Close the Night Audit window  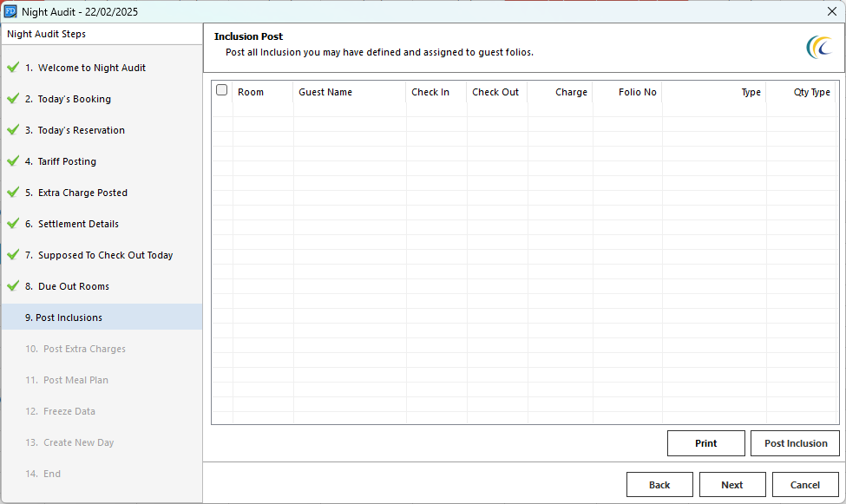click(x=831, y=11)
